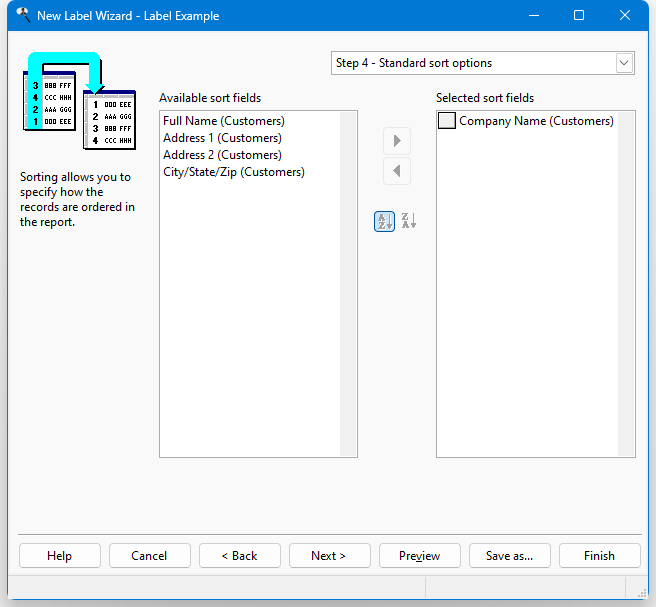The width and height of the screenshot is (656, 607).
Task: Finish the label wizard
Action: tap(600, 556)
